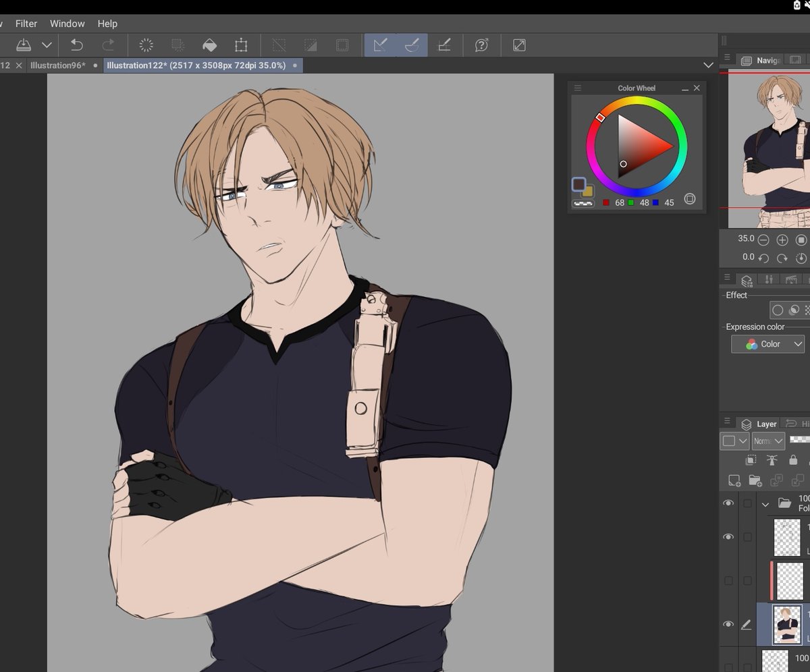Open the save options dropdown arrow
Viewport: 810px width, 672px height.
(x=47, y=45)
